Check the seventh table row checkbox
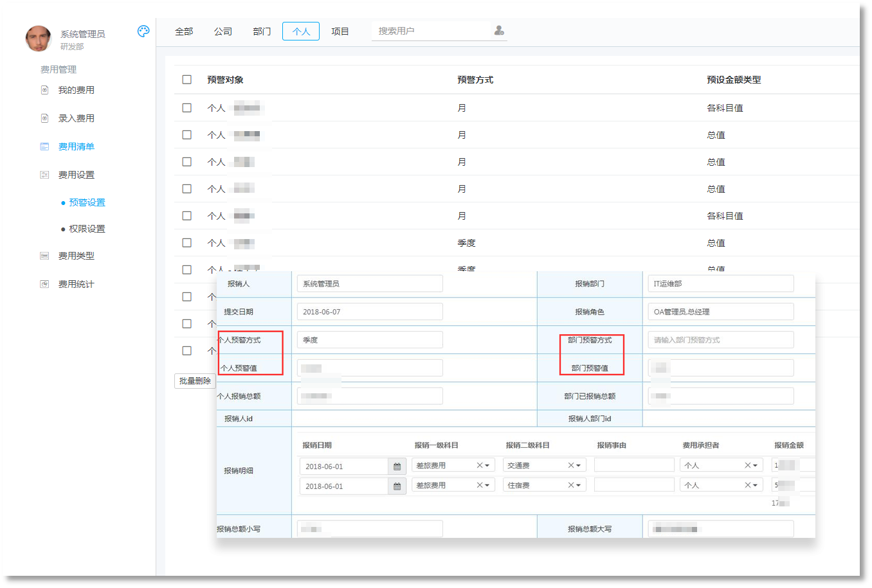This screenshot has width=872, height=588. tap(187, 270)
